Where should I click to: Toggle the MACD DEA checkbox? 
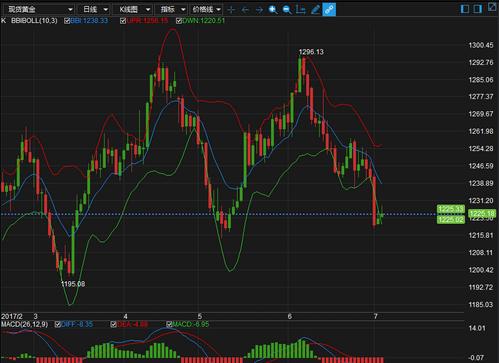113,324
